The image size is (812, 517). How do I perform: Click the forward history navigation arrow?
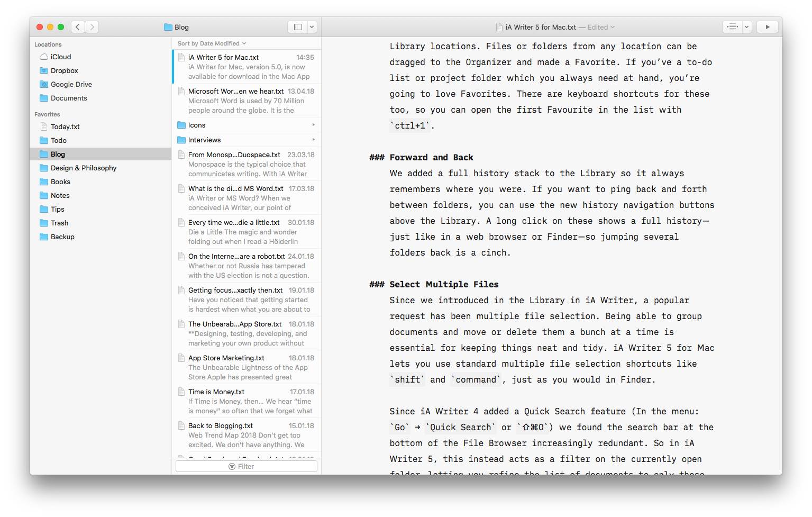coord(92,27)
